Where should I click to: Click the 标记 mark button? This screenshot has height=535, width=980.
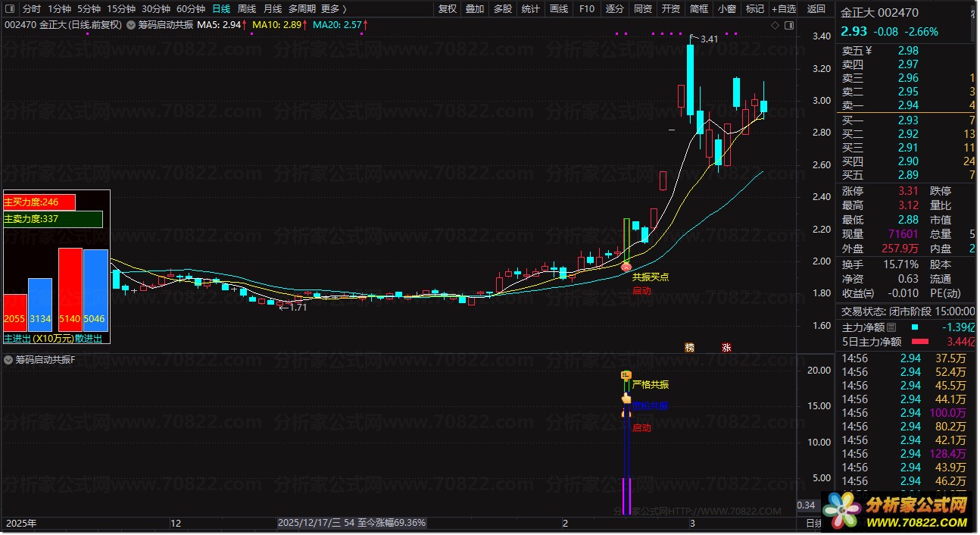755,9
